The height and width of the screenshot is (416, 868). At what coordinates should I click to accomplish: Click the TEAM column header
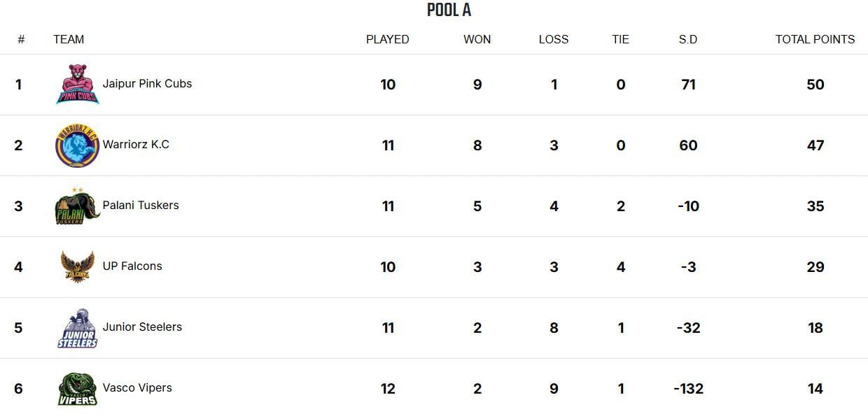coord(69,40)
